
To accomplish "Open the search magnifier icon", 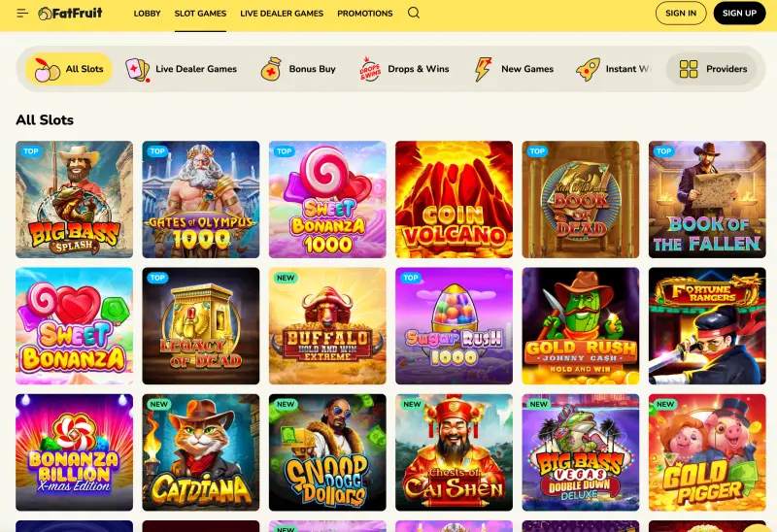I will point(414,13).
